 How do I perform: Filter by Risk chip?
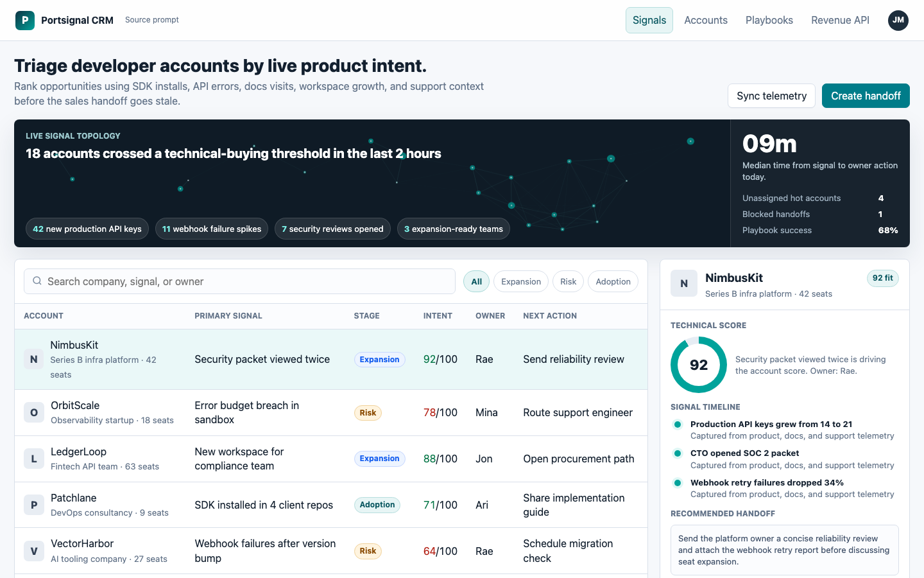(x=568, y=281)
